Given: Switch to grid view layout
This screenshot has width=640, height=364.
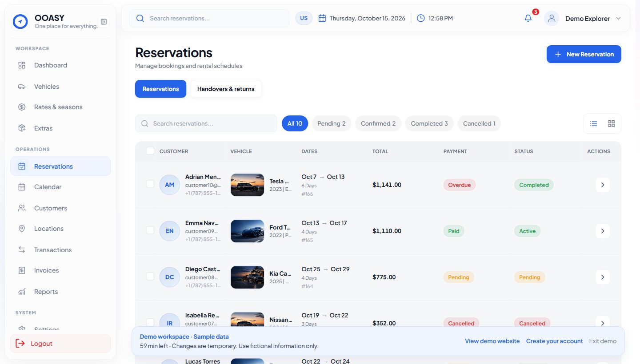Looking at the screenshot, I should click(x=612, y=123).
